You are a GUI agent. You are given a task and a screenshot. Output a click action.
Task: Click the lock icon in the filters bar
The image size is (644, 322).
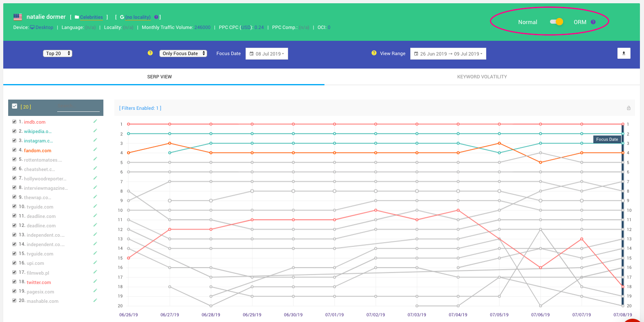(x=628, y=108)
